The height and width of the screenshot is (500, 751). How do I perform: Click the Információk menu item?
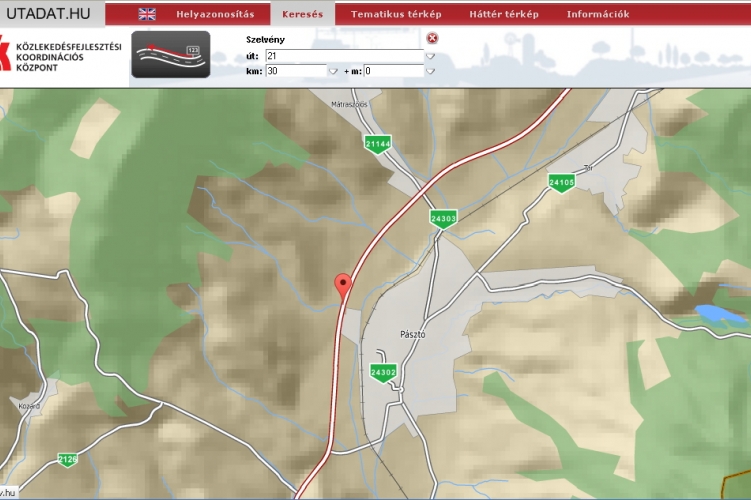pos(598,14)
